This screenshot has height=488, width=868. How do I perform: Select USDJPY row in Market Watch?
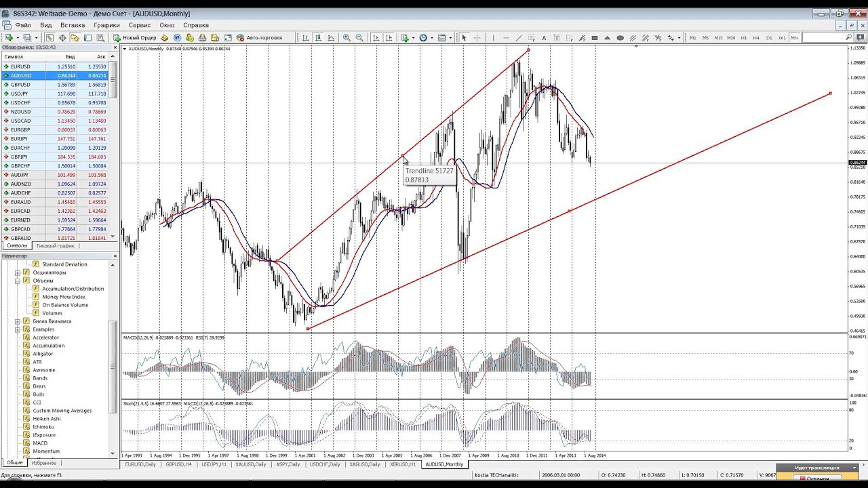56,94
